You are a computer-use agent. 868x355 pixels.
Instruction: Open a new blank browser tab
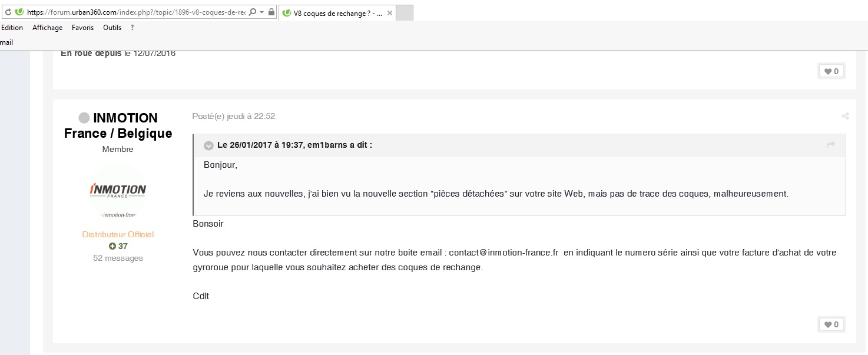click(x=405, y=13)
